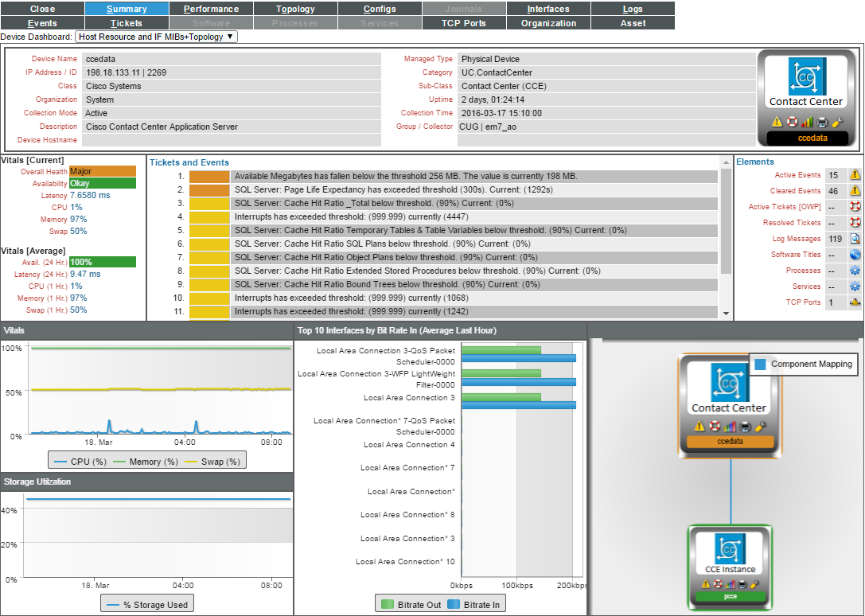Image resolution: width=865 pixels, height=616 pixels.
Task: Click the printer icon in the device header card
Action: pyautogui.click(x=822, y=122)
